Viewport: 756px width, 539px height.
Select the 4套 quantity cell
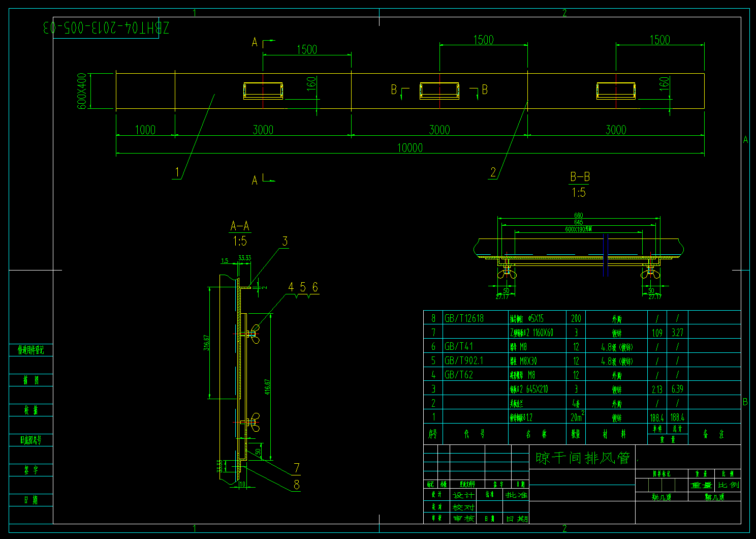(576, 403)
